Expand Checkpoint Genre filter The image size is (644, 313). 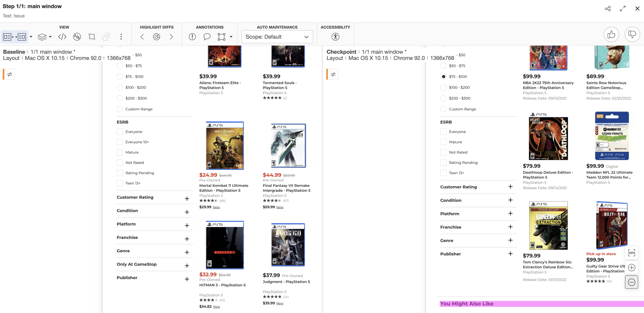click(x=510, y=240)
